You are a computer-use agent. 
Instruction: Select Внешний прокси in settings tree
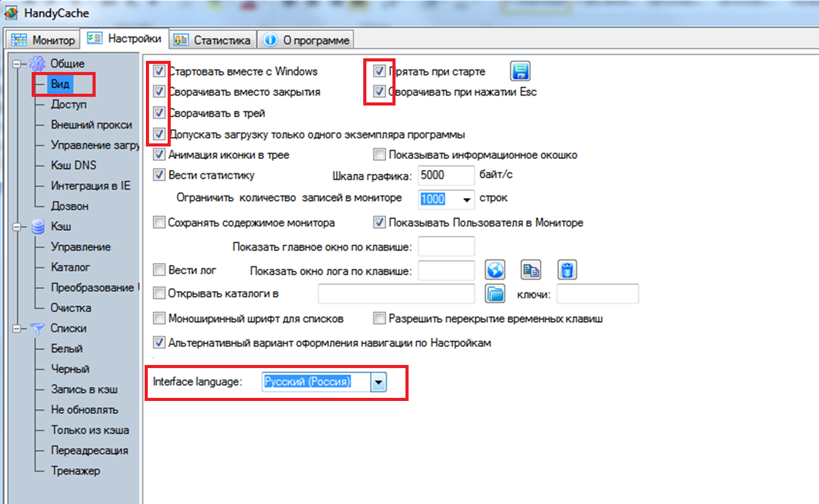point(91,125)
